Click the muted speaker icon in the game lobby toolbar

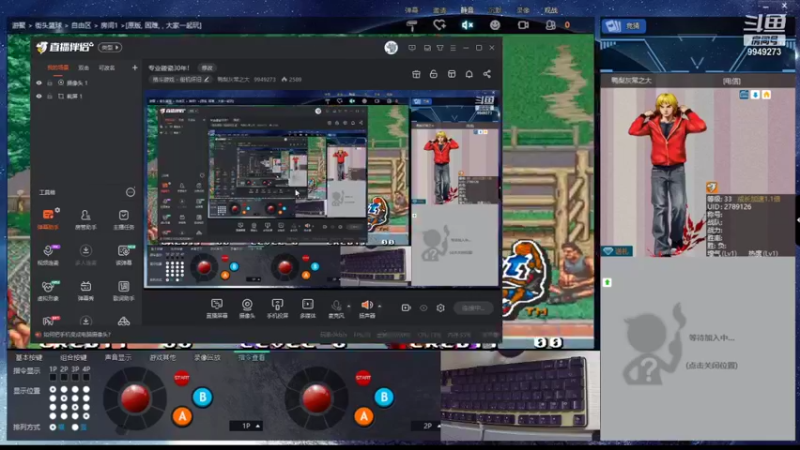467,25
